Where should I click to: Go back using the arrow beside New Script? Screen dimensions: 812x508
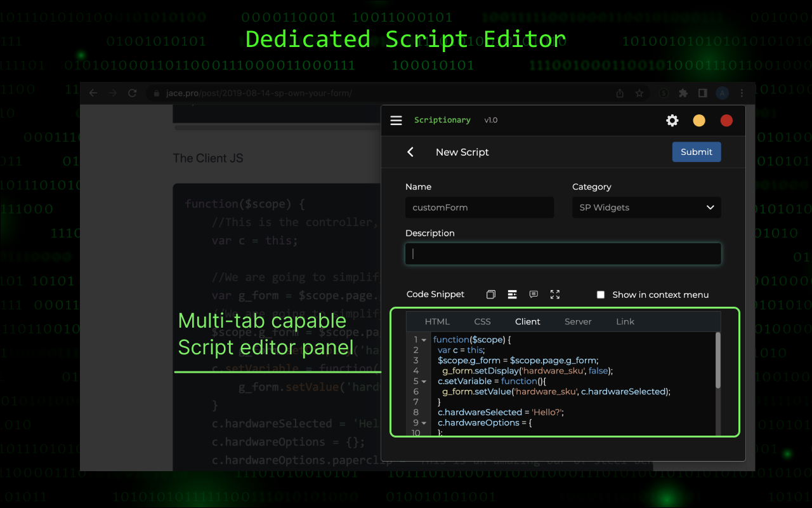[x=410, y=152]
